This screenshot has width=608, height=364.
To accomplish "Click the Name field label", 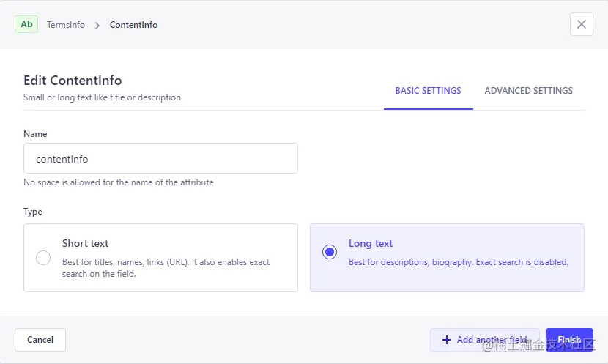I will (x=35, y=134).
